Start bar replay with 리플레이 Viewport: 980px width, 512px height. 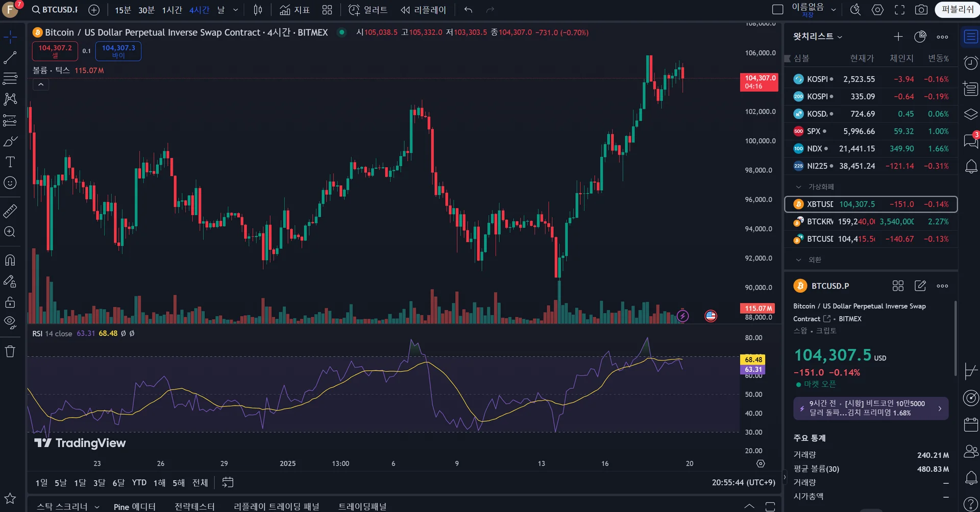pyautogui.click(x=423, y=10)
